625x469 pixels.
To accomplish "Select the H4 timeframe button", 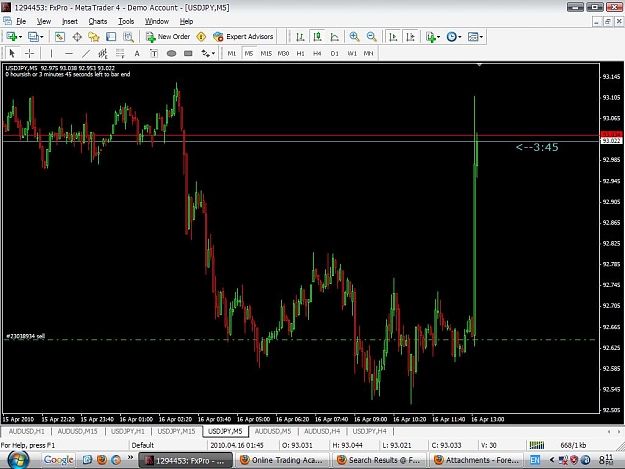I will (317, 53).
